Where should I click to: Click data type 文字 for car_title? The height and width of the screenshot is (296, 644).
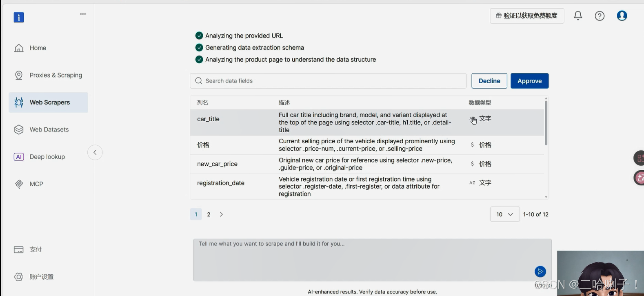485,118
